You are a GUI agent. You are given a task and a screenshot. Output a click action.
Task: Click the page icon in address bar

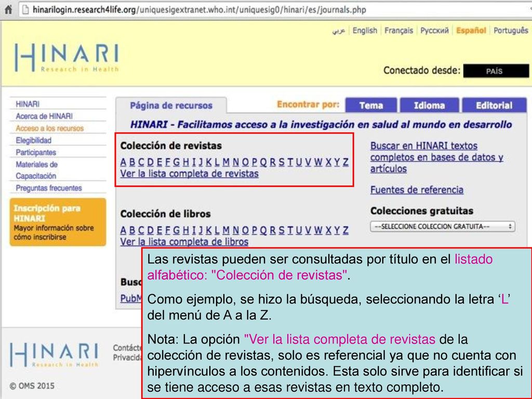25,9
